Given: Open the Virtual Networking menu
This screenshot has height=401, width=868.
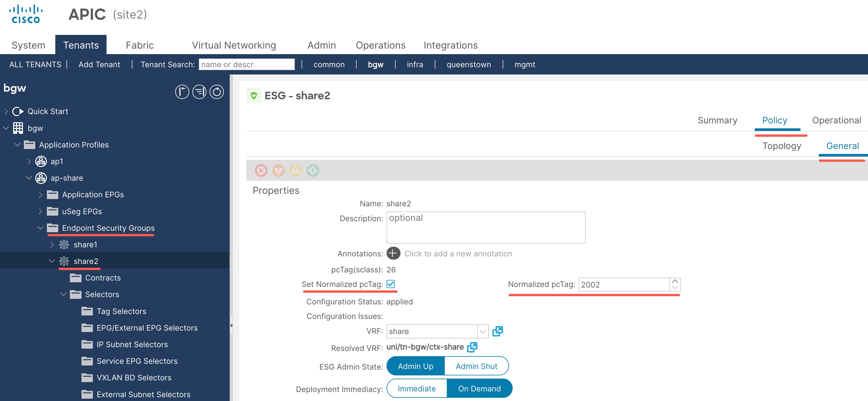Looking at the screenshot, I should 234,45.
